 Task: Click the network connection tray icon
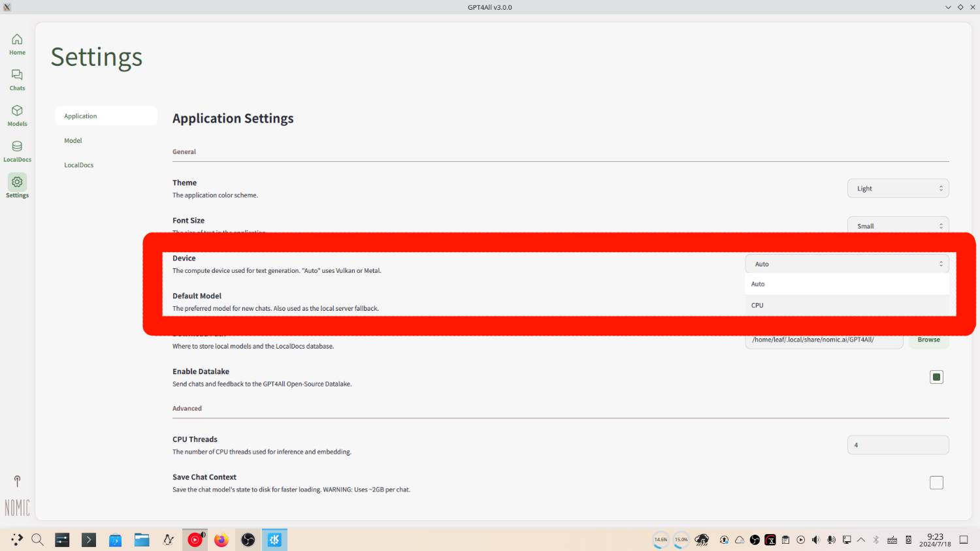point(846,540)
